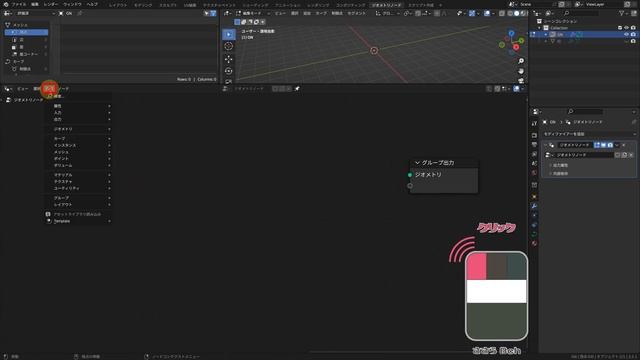Remove the ジオメトリノード modifier with X button

click(x=624, y=145)
